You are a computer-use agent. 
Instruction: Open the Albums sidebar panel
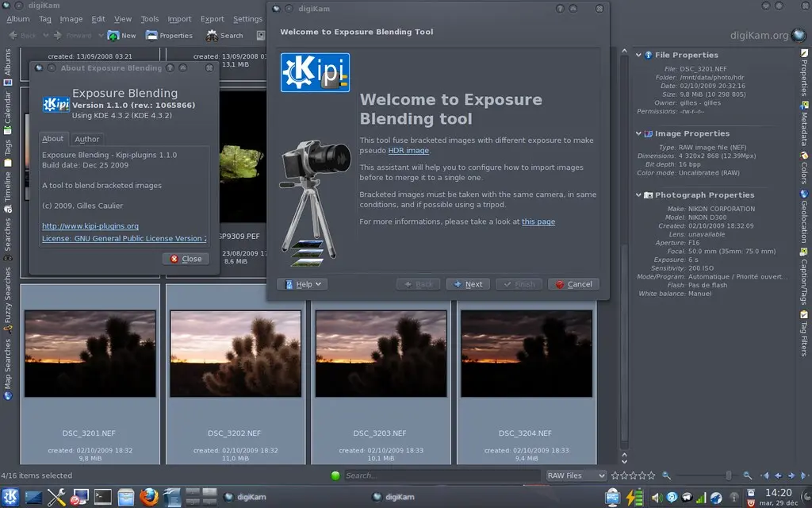6,61
